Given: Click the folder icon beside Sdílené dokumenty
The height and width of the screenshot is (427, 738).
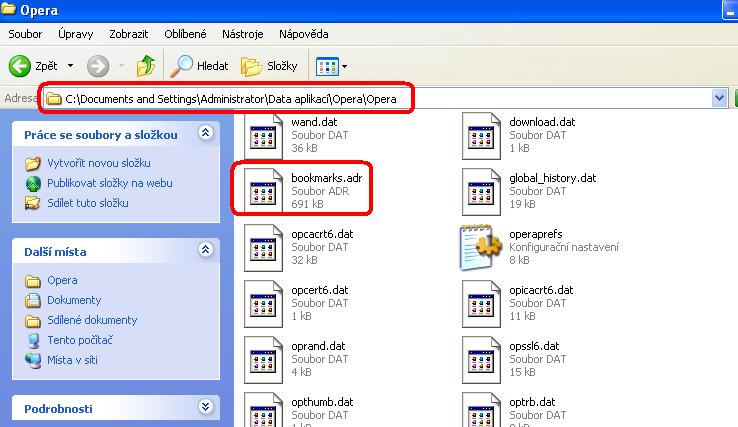Looking at the screenshot, I should coord(32,321).
